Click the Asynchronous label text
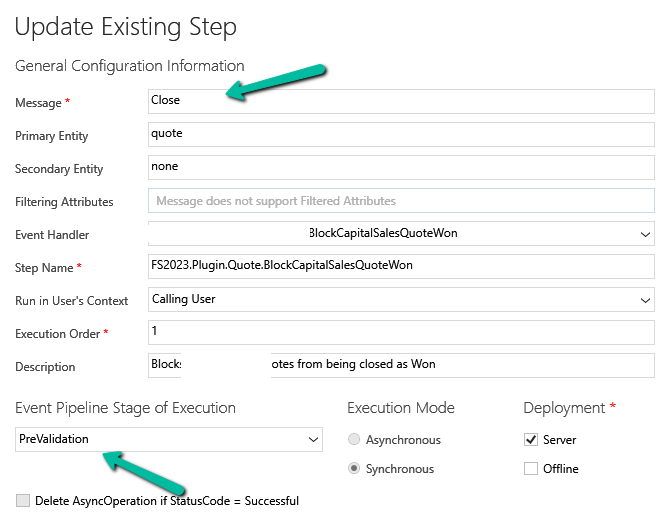657x521 pixels. (403, 440)
